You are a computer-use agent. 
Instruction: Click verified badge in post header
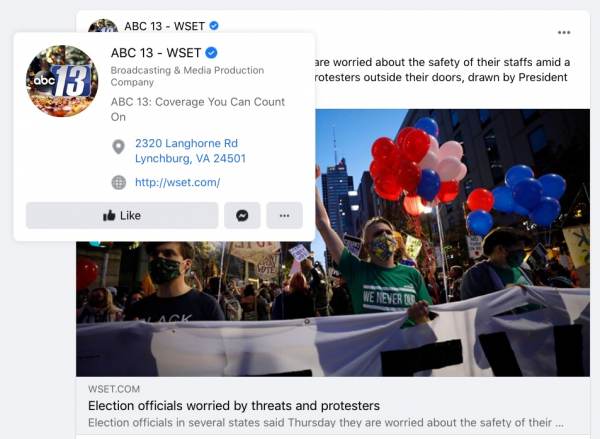[x=214, y=26]
